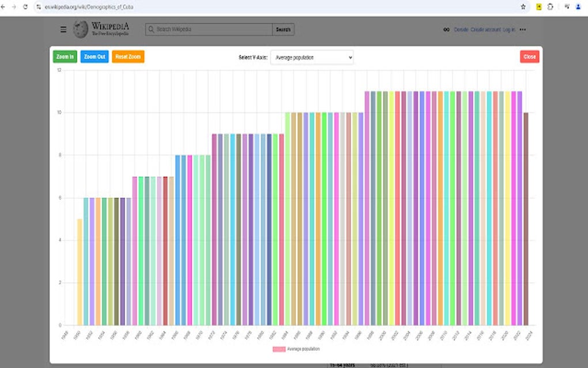Click the Donate link
This screenshot has width=588, height=368.
click(460, 29)
